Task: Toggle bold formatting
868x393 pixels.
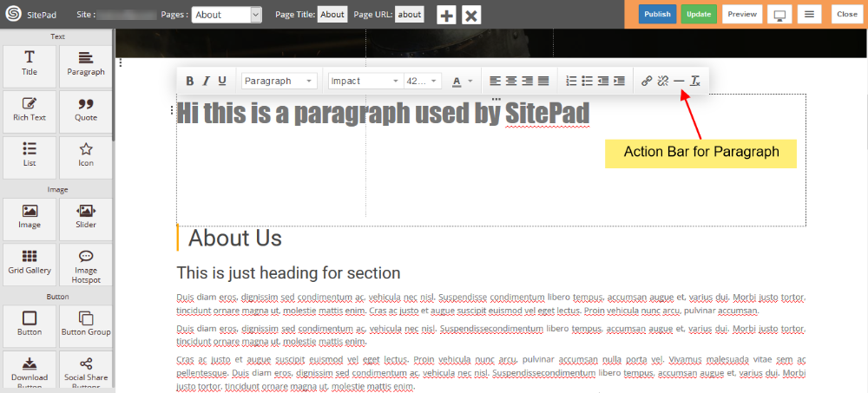Action: [190, 81]
